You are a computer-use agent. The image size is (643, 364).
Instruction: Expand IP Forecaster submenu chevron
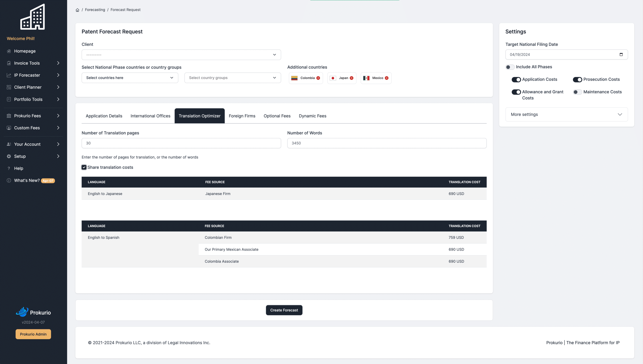pyautogui.click(x=58, y=75)
